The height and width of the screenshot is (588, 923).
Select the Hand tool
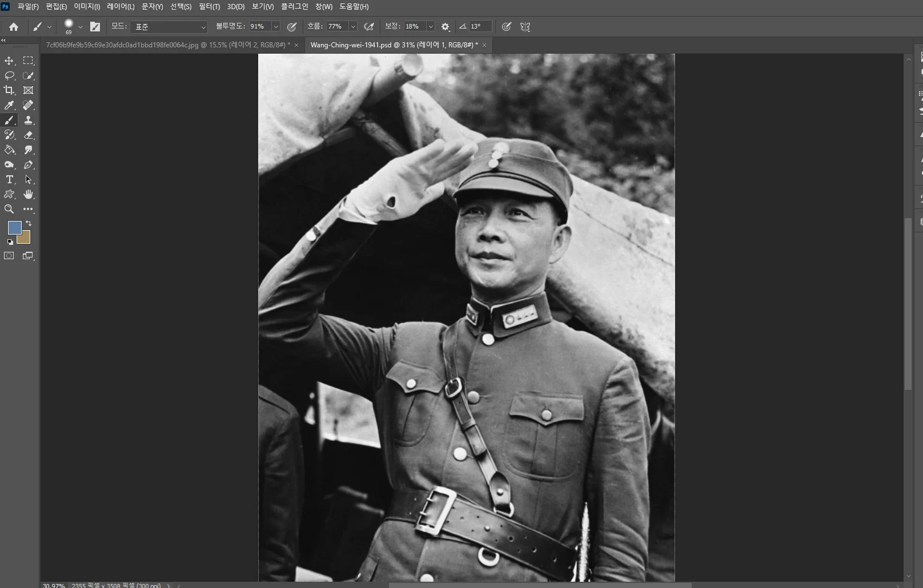click(28, 194)
